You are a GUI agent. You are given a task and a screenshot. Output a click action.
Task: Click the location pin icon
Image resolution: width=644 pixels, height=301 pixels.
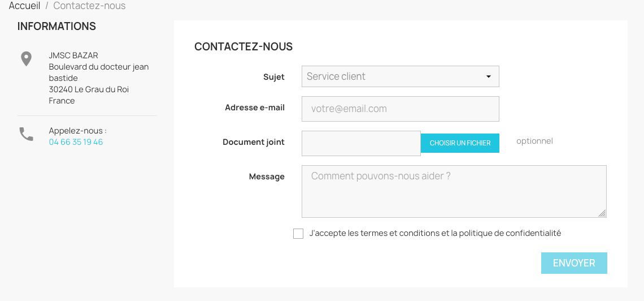(26, 59)
